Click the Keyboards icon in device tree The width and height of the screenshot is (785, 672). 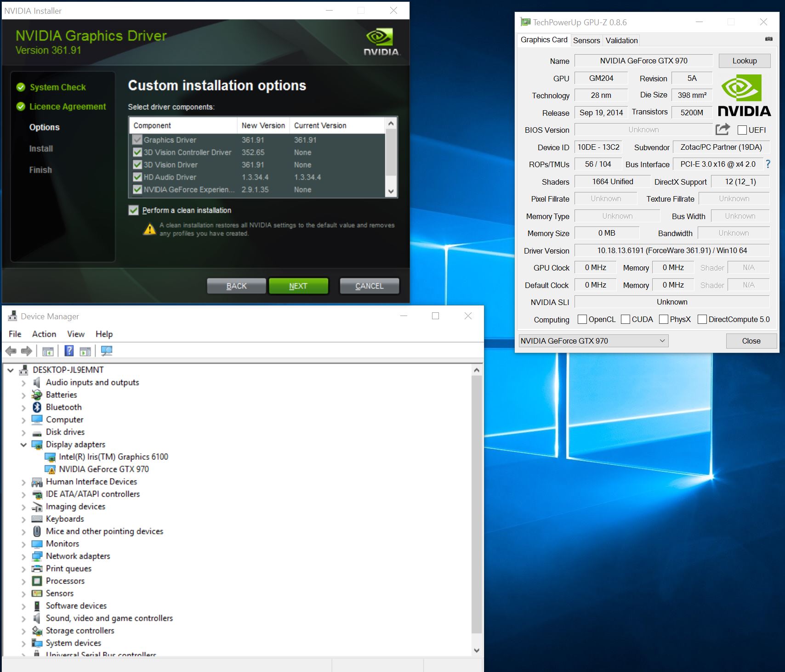click(x=37, y=519)
